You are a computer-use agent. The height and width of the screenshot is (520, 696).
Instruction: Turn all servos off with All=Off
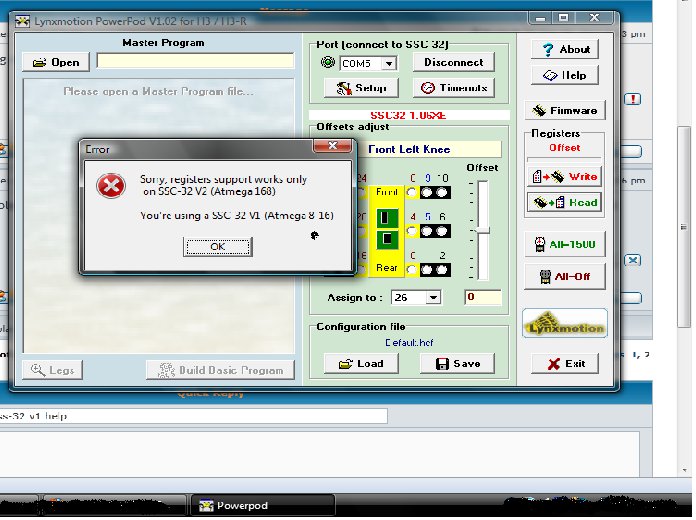[565, 276]
